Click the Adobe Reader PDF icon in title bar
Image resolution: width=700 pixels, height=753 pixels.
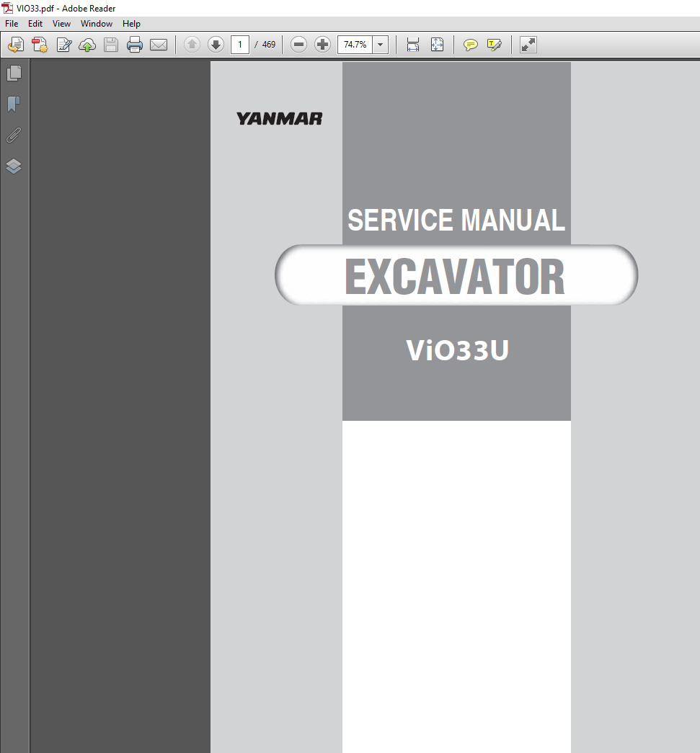pyautogui.click(x=7, y=8)
